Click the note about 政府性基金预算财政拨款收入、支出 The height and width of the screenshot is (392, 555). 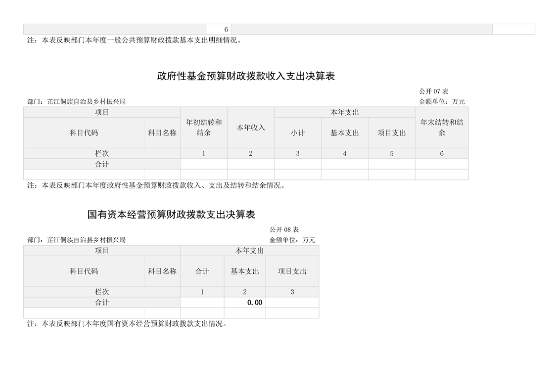(x=156, y=186)
